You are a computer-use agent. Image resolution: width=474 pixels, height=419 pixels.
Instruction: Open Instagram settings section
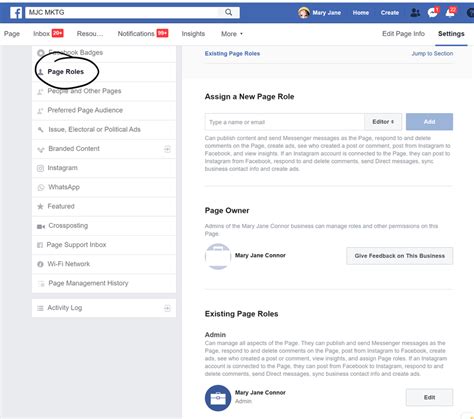click(x=104, y=168)
